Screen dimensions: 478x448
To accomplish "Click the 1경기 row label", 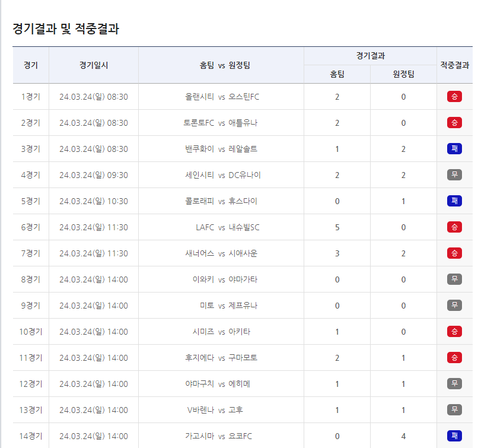I will [x=31, y=97].
